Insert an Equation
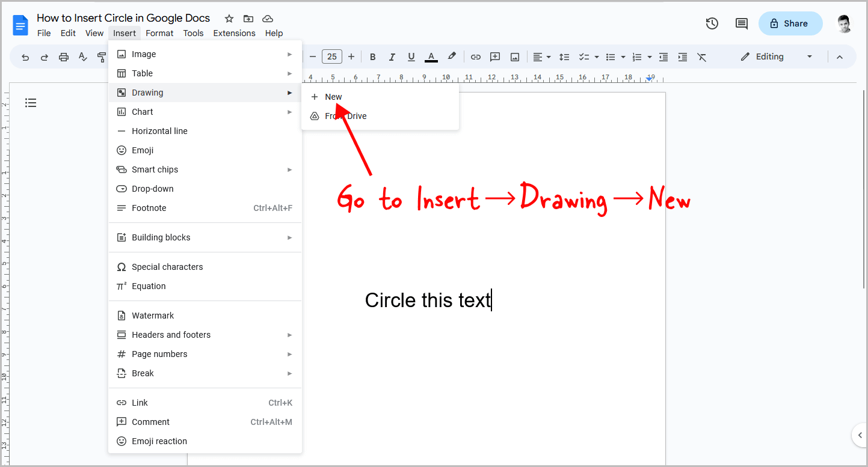Viewport: 868px width, 467px height. pyautogui.click(x=205, y=286)
